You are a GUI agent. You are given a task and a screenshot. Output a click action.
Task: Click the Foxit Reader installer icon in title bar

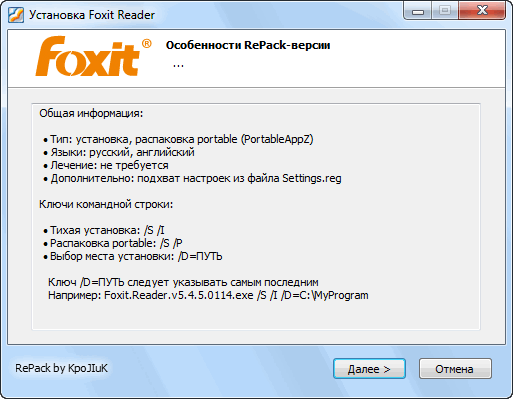(x=16, y=15)
